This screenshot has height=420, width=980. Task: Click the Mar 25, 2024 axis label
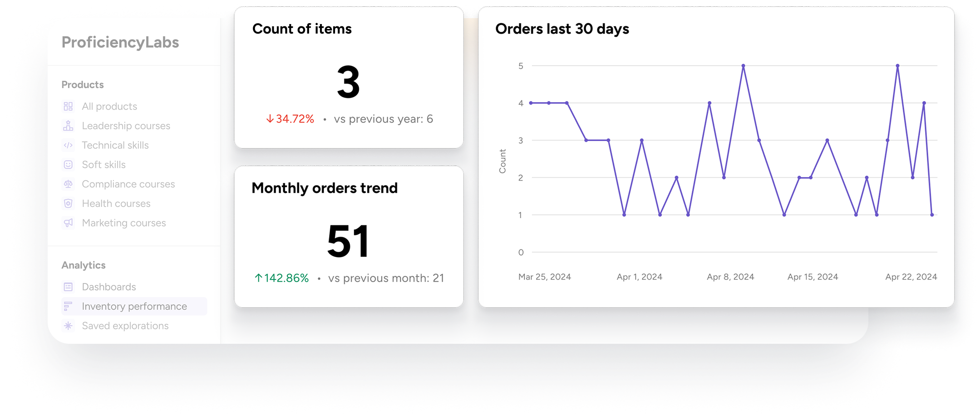point(545,277)
